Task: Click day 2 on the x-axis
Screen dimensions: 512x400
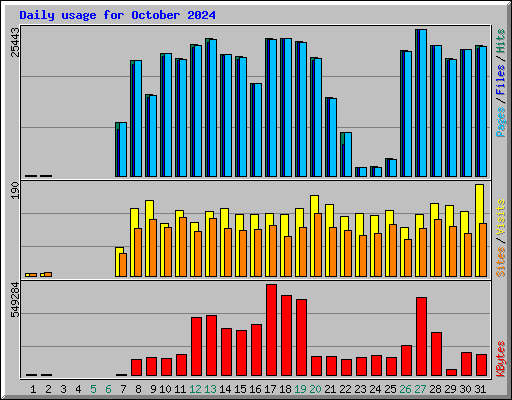Action: click(x=48, y=389)
